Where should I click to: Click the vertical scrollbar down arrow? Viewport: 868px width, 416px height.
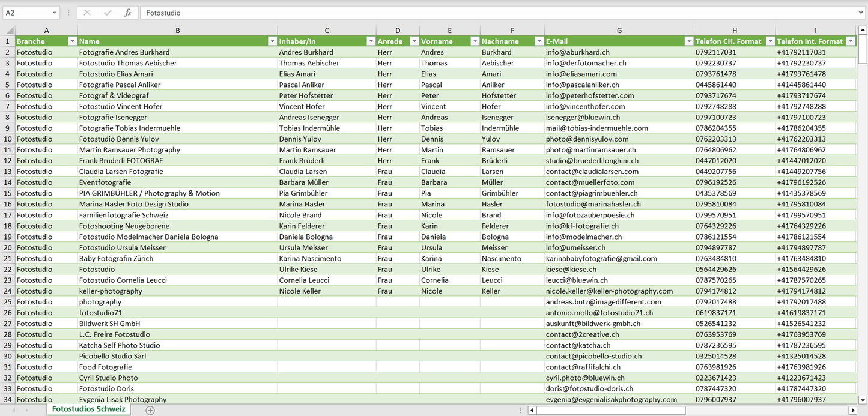[863, 399]
